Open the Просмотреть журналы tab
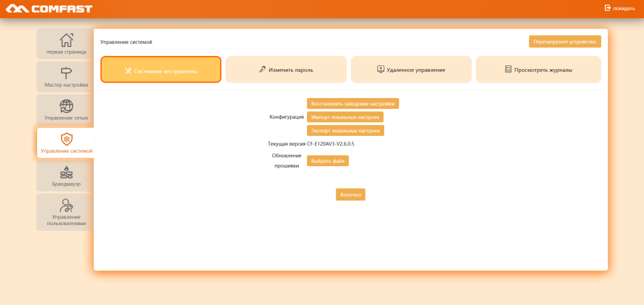Screen dimensions: 644x305 tap(538, 70)
